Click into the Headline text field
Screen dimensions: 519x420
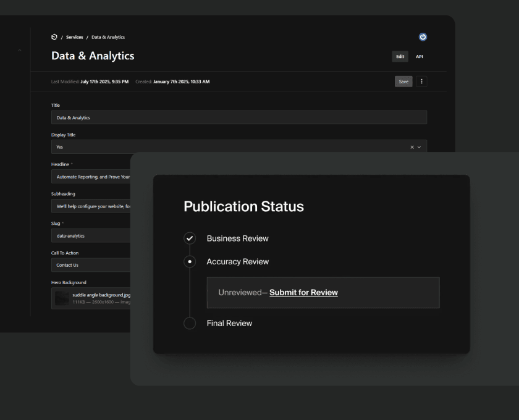(x=91, y=177)
